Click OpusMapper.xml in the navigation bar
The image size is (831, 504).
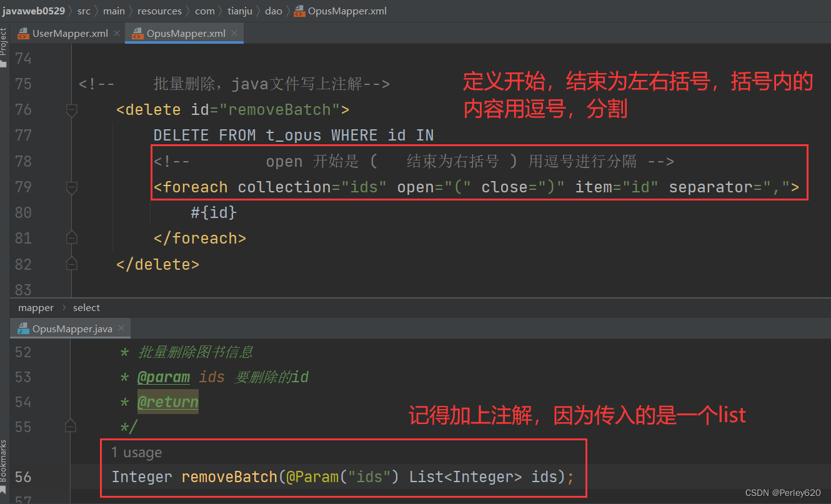coord(347,11)
